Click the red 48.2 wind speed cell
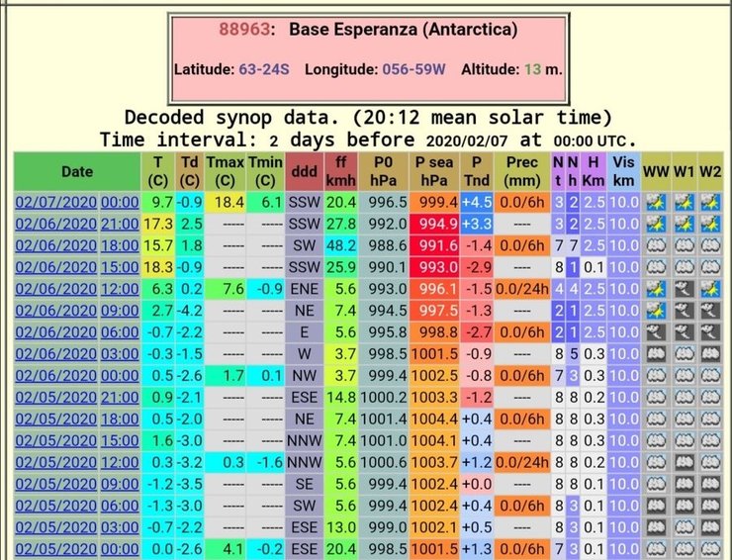 [x=339, y=245]
